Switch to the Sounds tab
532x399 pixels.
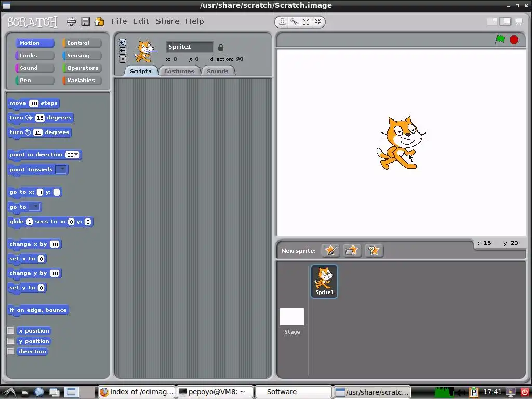click(218, 71)
